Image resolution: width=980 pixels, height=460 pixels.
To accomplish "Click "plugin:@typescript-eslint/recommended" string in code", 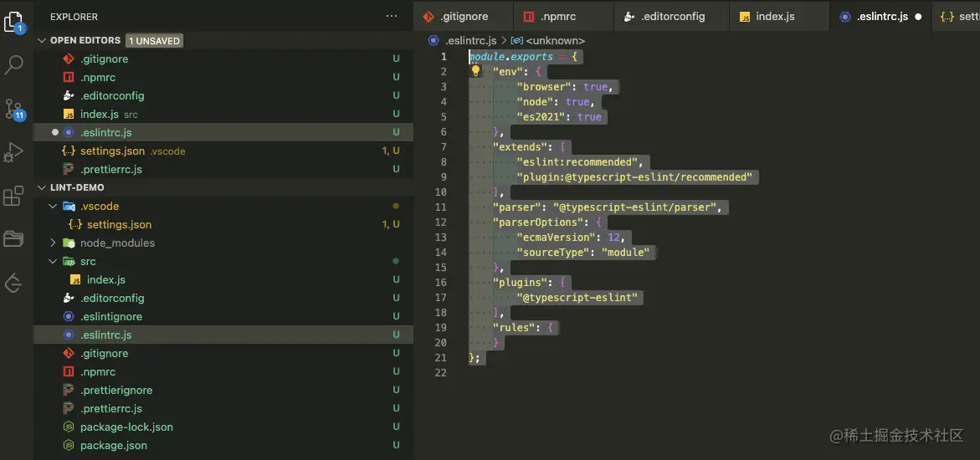I will click(634, 176).
